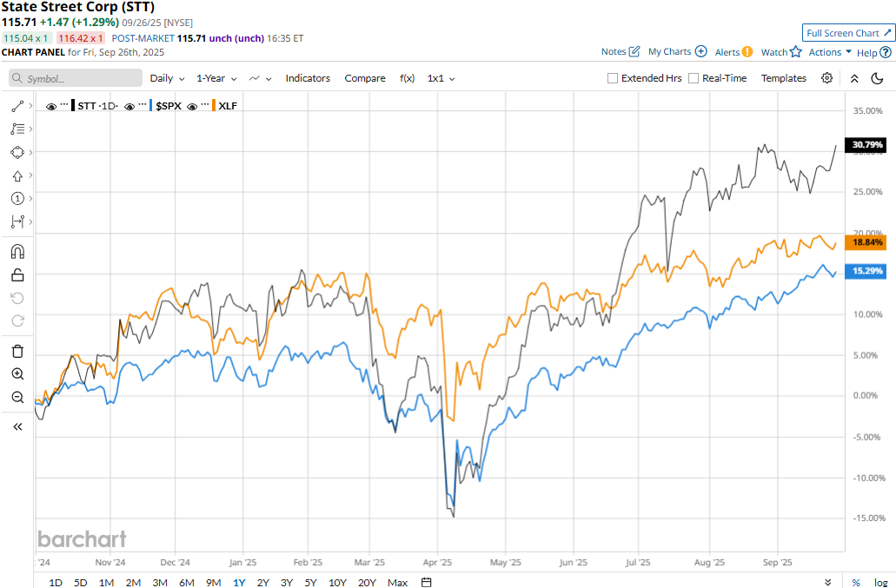Open the 1x1 layout dropdown
Screen dimensions: 896x588
coord(441,78)
